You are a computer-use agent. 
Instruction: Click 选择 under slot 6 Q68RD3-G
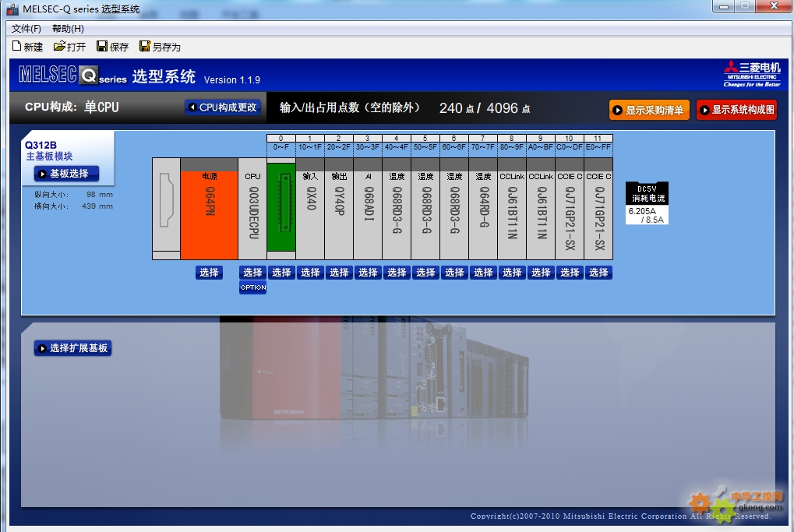(x=455, y=273)
